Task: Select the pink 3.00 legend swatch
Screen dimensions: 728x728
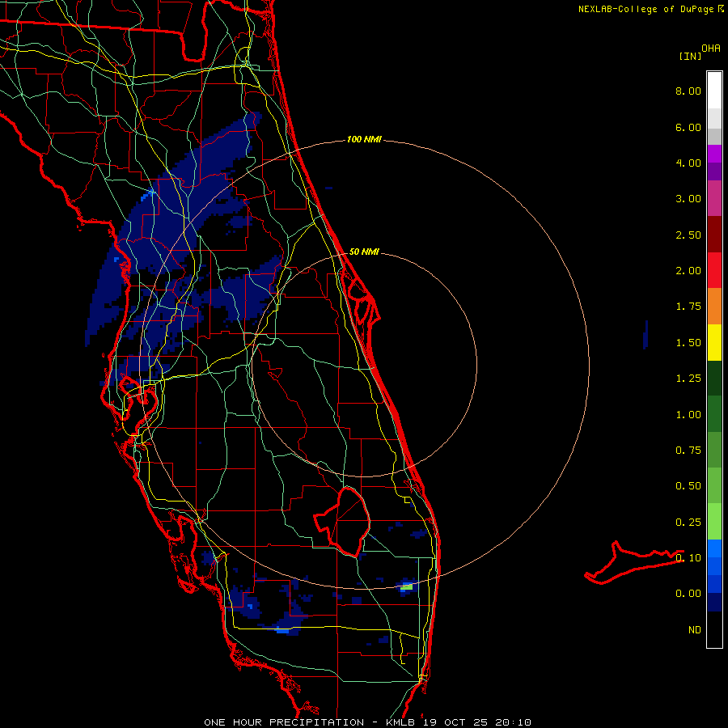Action: (x=714, y=199)
